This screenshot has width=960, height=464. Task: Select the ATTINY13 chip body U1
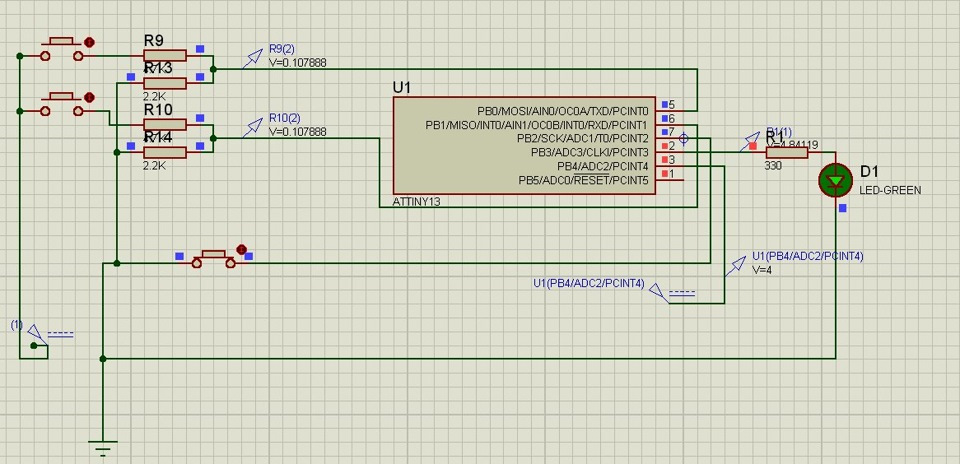[524, 146]
